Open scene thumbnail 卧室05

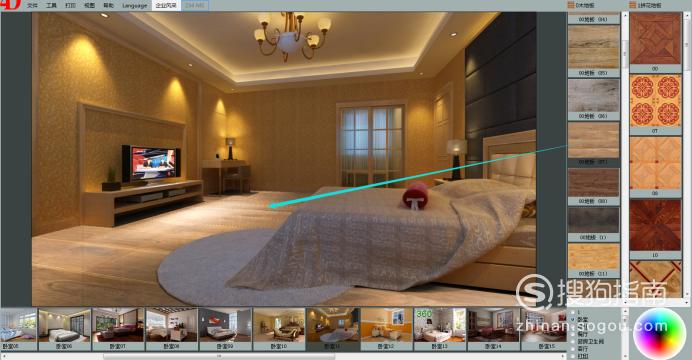[18, 330]
